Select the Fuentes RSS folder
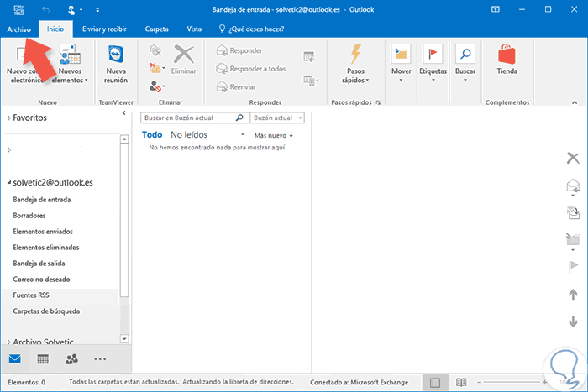 (x=31, y=295)
